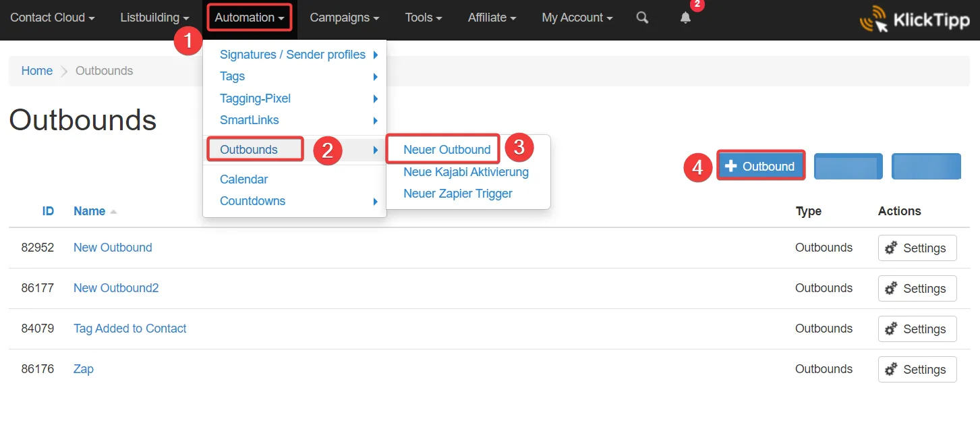Open Signatures / Sender profiles submenu
The width and height of the screenshot is (980, 423).
(x=293, y=55)
